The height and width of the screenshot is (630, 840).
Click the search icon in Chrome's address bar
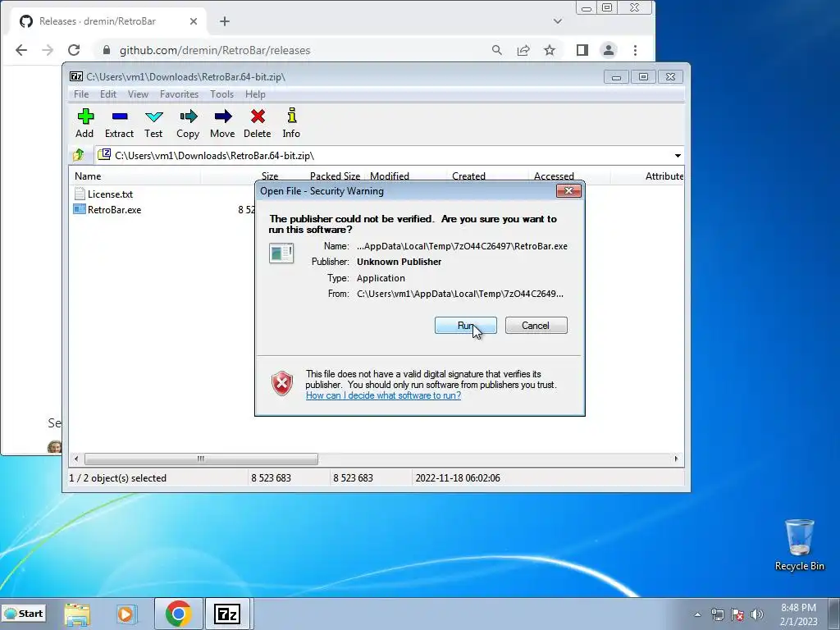point(496,50)
